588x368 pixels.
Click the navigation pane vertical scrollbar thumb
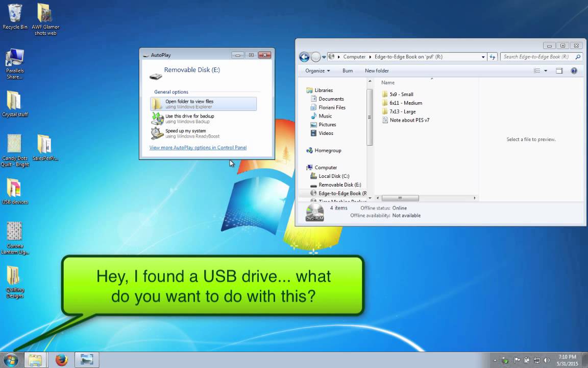click(370, 117)
